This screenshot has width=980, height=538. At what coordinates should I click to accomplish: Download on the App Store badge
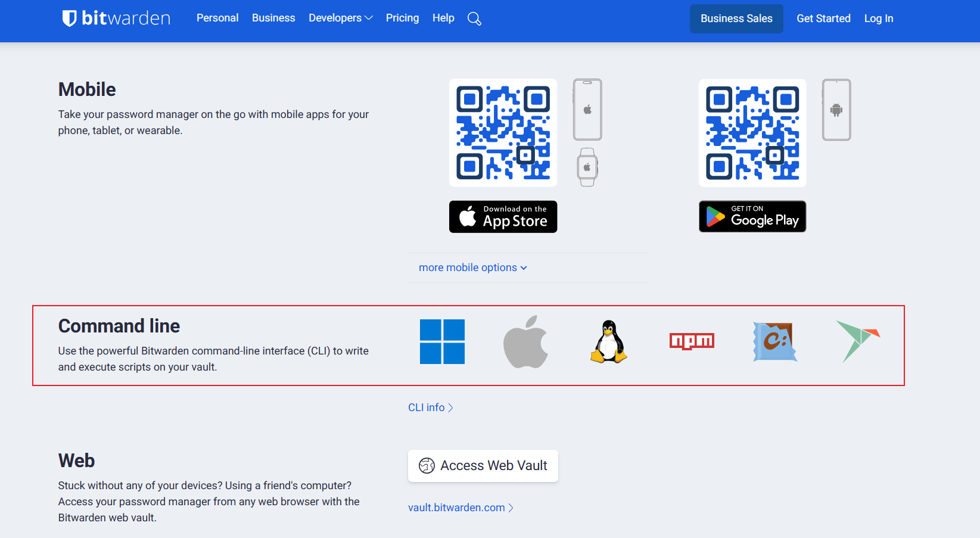coord(503,217)
